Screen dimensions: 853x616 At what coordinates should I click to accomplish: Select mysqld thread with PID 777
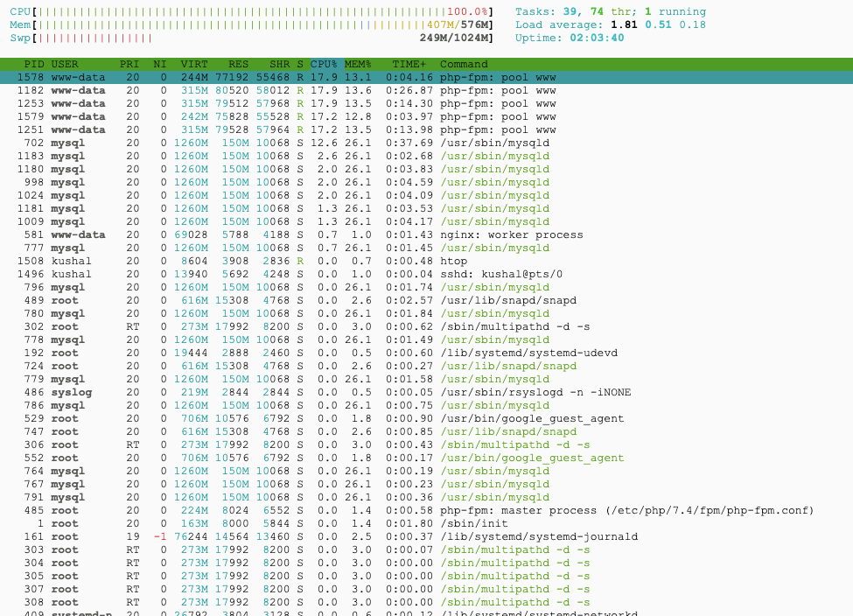coord(427,248)
